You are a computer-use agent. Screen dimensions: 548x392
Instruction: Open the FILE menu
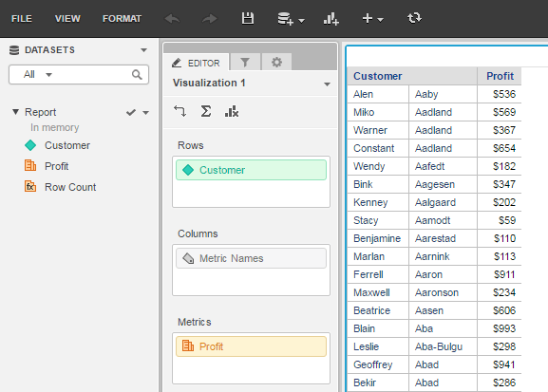pyautogui.click(x=22, y=19)
